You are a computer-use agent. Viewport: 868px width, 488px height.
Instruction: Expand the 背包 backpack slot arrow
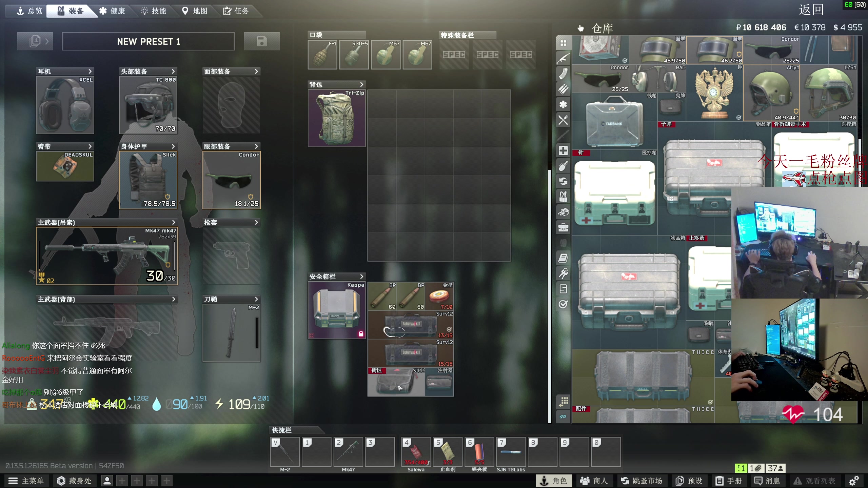[x=361, y=84]
